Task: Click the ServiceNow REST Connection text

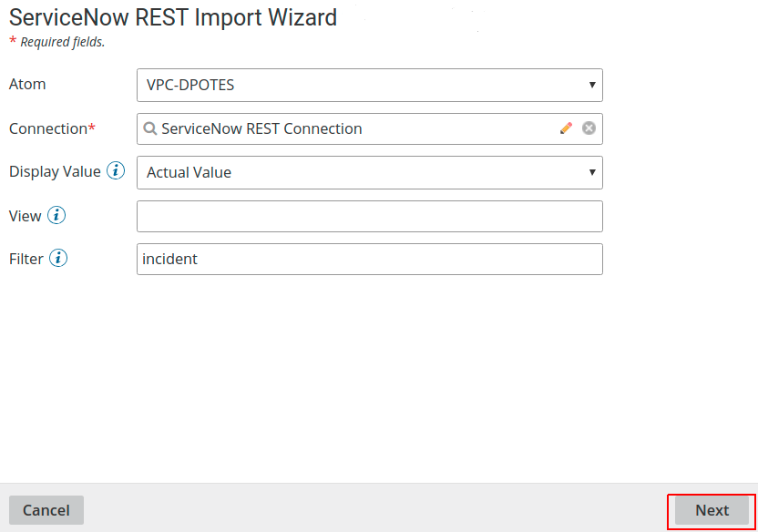Action: (x=261, y=128)
